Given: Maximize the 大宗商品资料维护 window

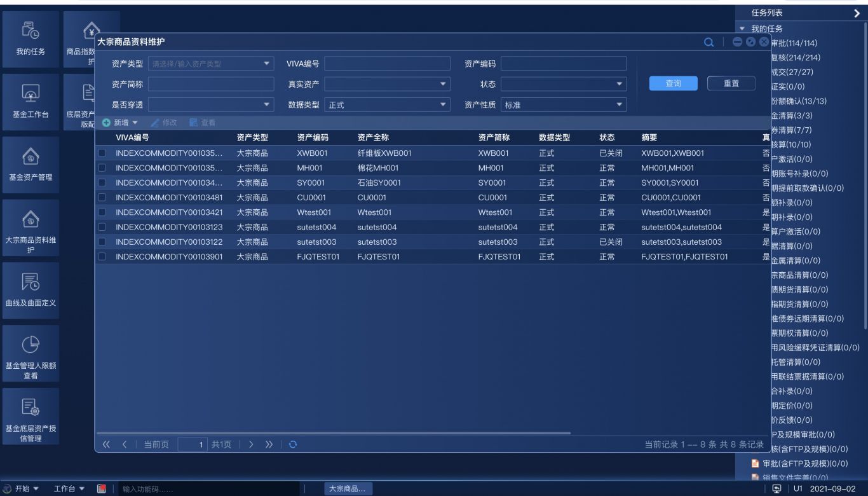Looking at the screenshot, I should (751, 42).
